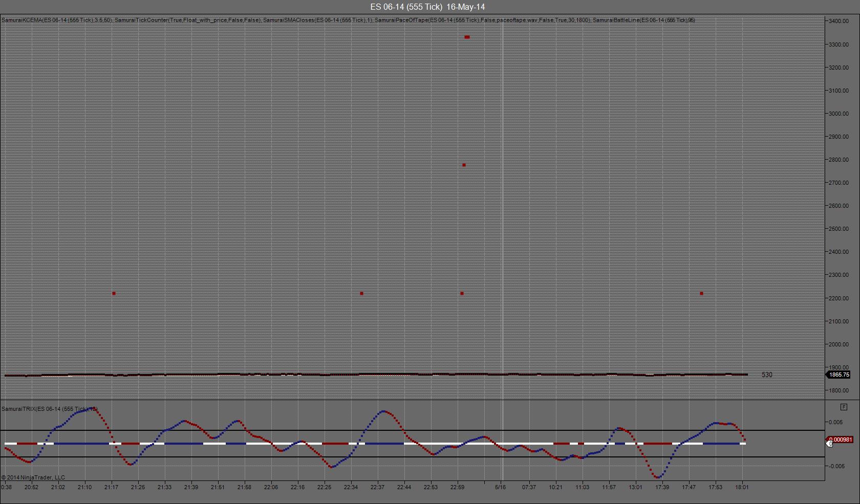Viewport: 860px width, 504px height.
Task: Click the SamuraiTRIX panel label
Action: point(49,409)
